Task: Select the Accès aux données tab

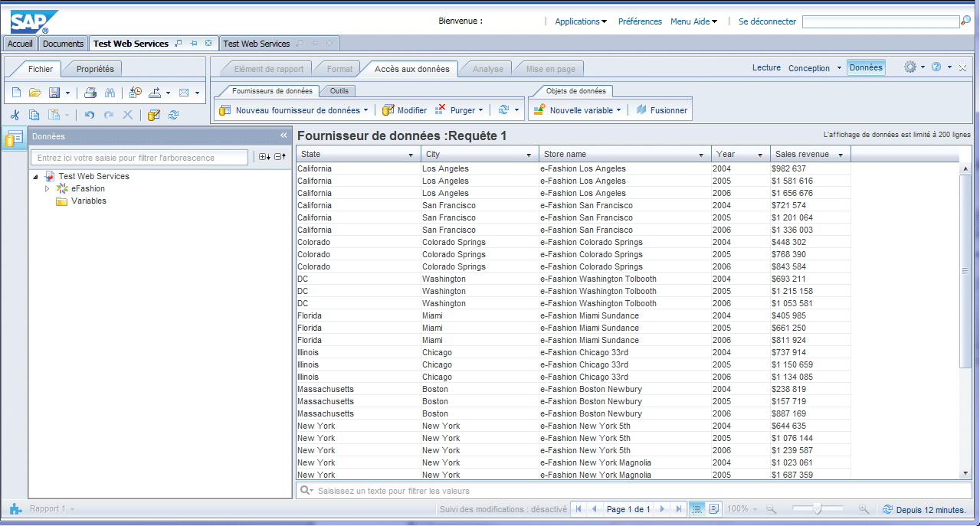Action: pos(412,69)
